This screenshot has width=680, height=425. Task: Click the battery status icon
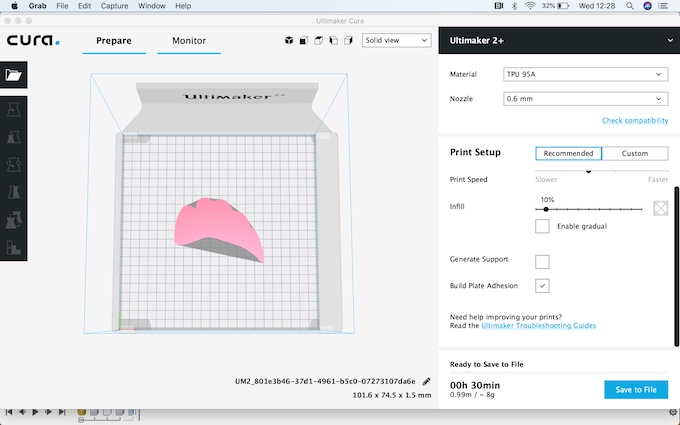[x=563, y=6]
